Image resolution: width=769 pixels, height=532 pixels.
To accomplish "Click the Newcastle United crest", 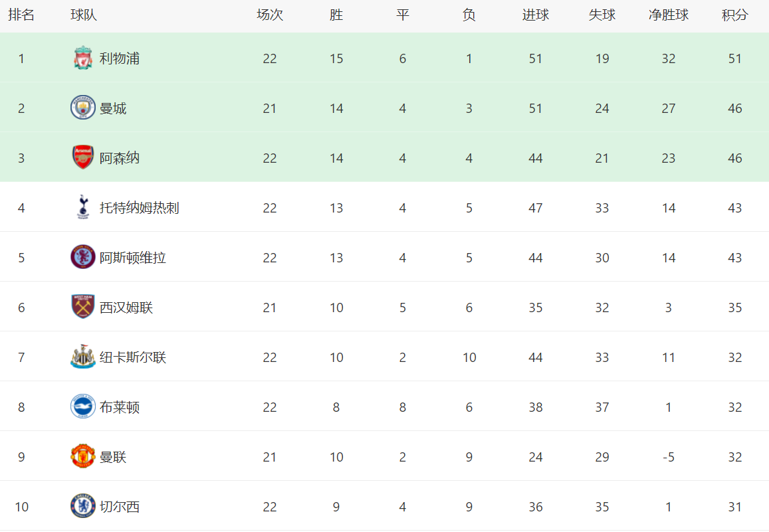I will click(x=83, y=357).
